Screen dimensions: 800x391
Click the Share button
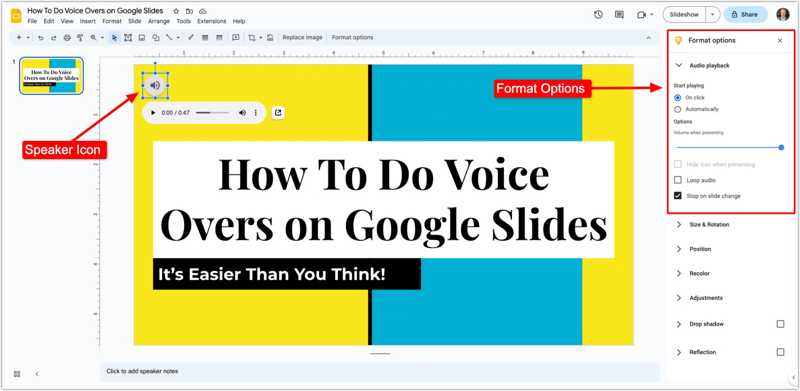coord(745,15)
